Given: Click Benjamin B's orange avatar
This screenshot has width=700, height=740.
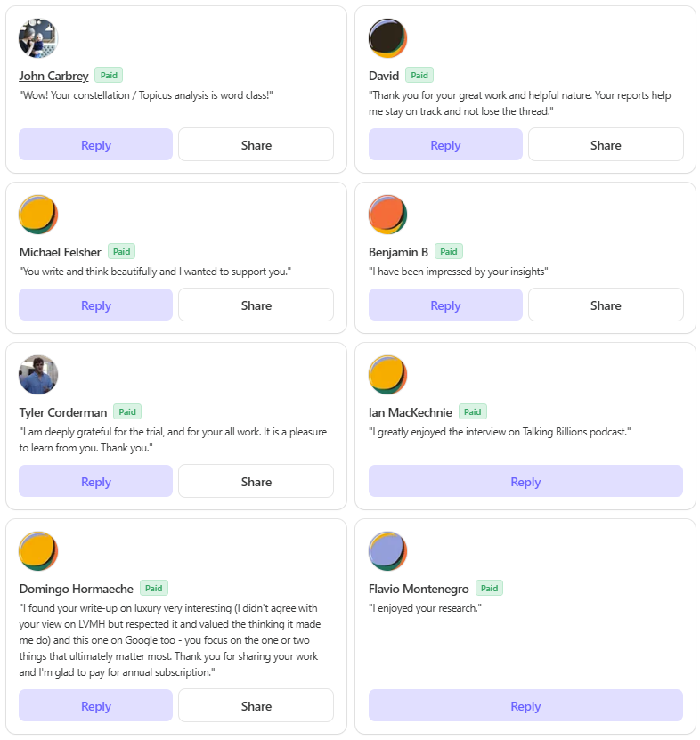Looking at the screenshot, I should tap(387, 215).
